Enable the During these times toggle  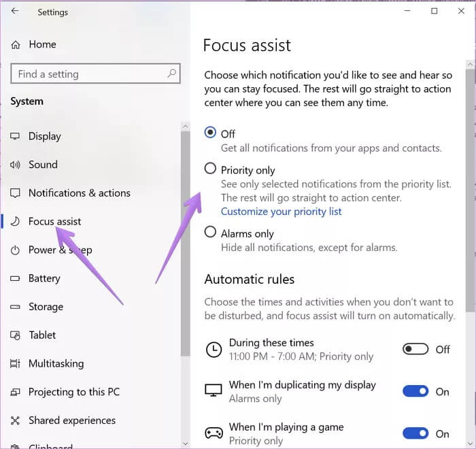tap(415, 349)
